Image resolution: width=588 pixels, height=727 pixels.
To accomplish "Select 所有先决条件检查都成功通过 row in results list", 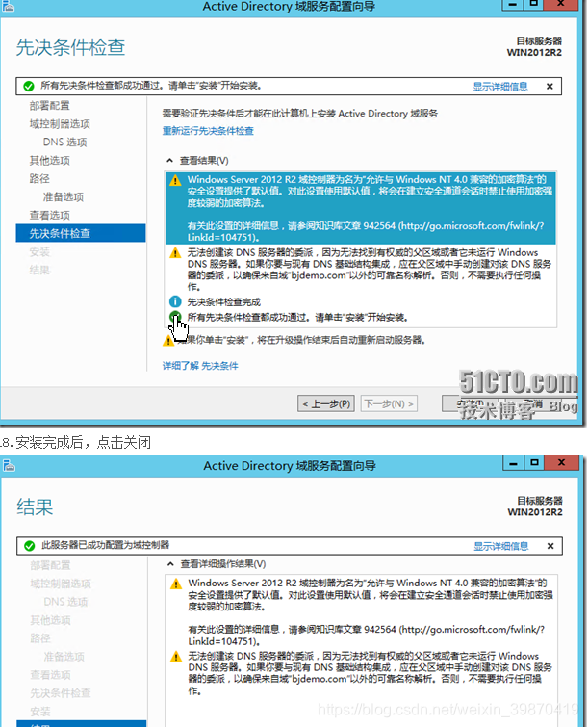I will [297, 317].
